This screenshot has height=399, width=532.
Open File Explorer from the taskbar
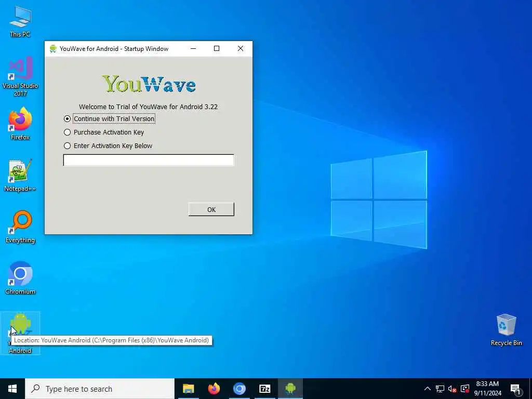[188, 389]
